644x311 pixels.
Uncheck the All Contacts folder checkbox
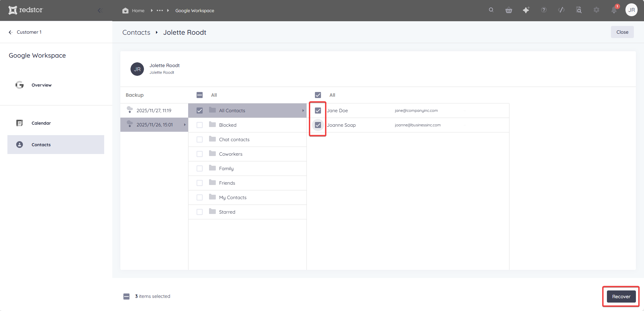[x=200, y=111]
